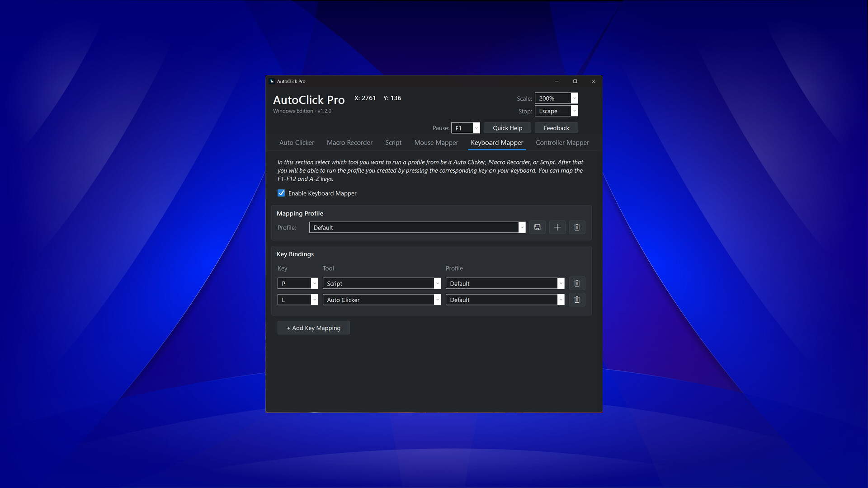868x488 pixels.
Task: Click the X: 2761 coordinate readout
Action: click(x=365, y=98)
